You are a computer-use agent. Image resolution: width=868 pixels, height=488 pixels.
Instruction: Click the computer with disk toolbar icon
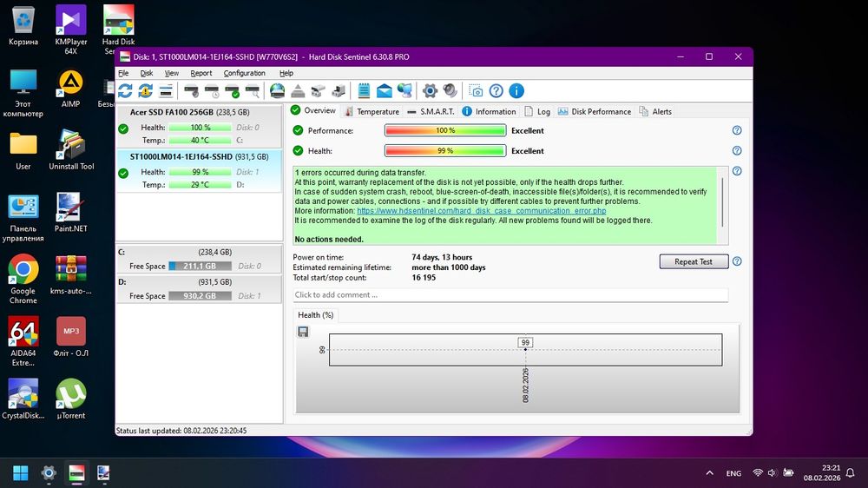(339, 91)
